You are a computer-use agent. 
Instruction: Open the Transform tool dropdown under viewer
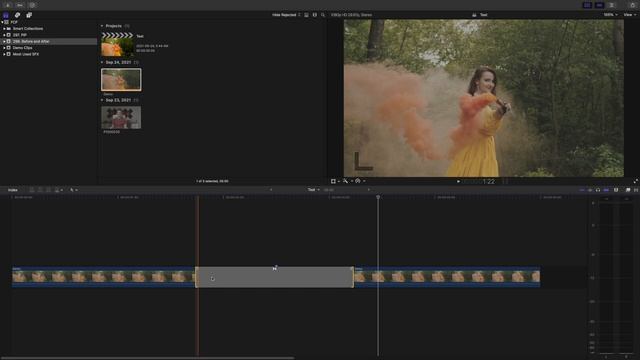coord(335,181)
